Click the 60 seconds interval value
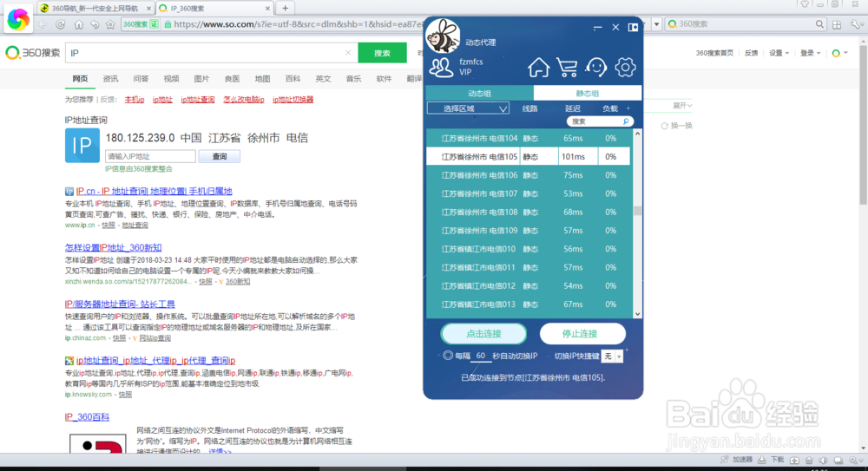The height and width of the screenshot is (471, 868). pos(481,356)
